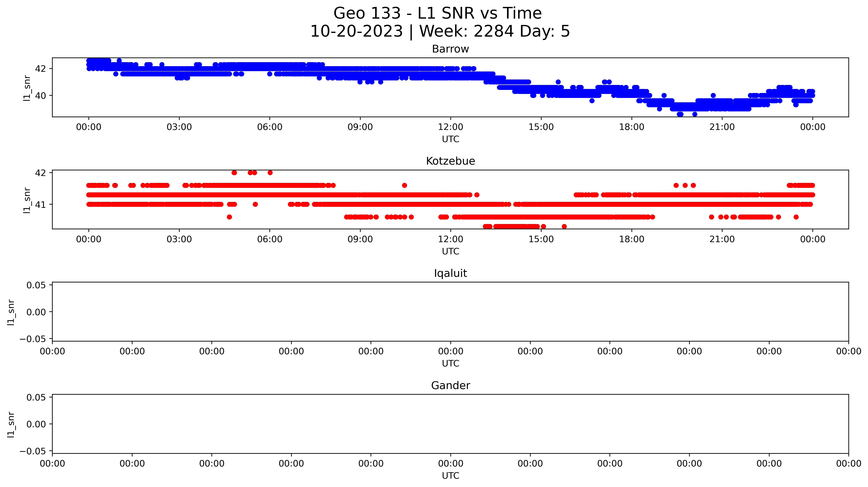This screenshot has height=487, width=868.
Task: Click the '40' y-tick on Barrow plot
Action: pos(40,96)
